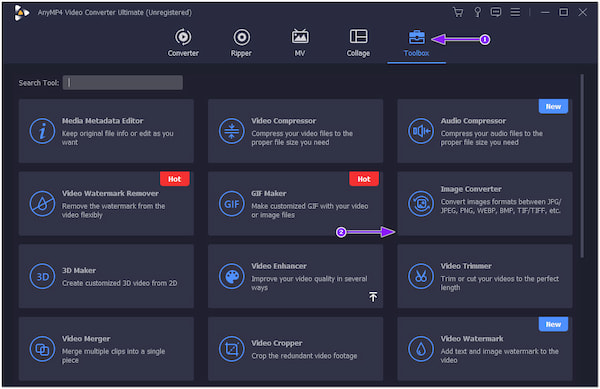Screen dimensions: 600x389
Task: Open the MV tab
Action: [x=300, y=43]
